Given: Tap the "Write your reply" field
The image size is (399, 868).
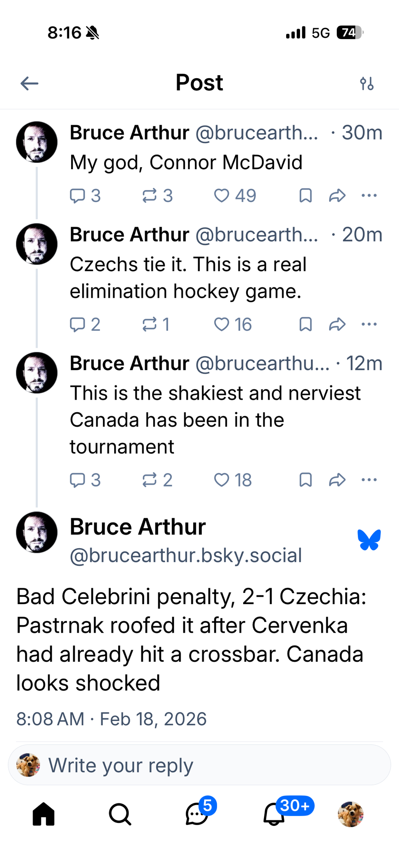Looking at the screenshot, I should (x=200, y=765).
